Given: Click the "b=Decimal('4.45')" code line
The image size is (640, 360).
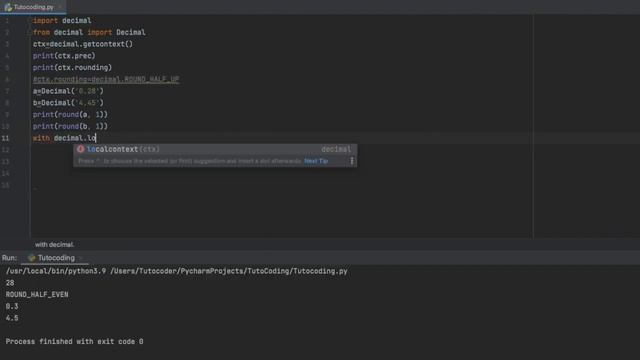Looking at the screenshot, I should click(x=68, y=103).
